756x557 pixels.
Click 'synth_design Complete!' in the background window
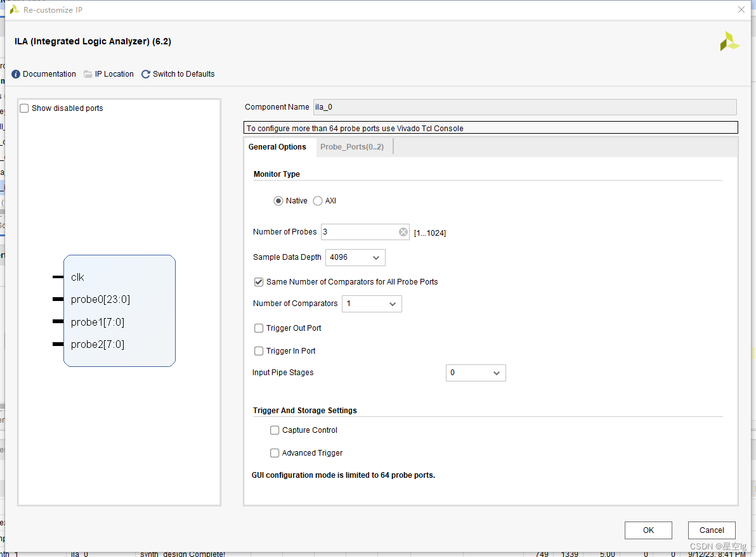[x=183, y=554]
